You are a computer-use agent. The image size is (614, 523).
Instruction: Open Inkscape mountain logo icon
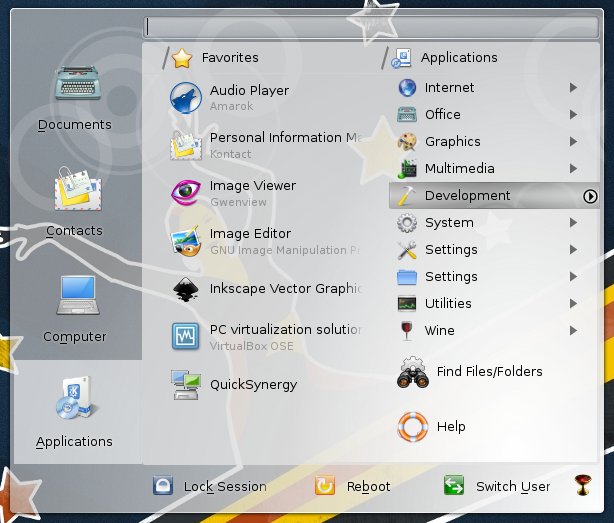(x=186, y=289)
